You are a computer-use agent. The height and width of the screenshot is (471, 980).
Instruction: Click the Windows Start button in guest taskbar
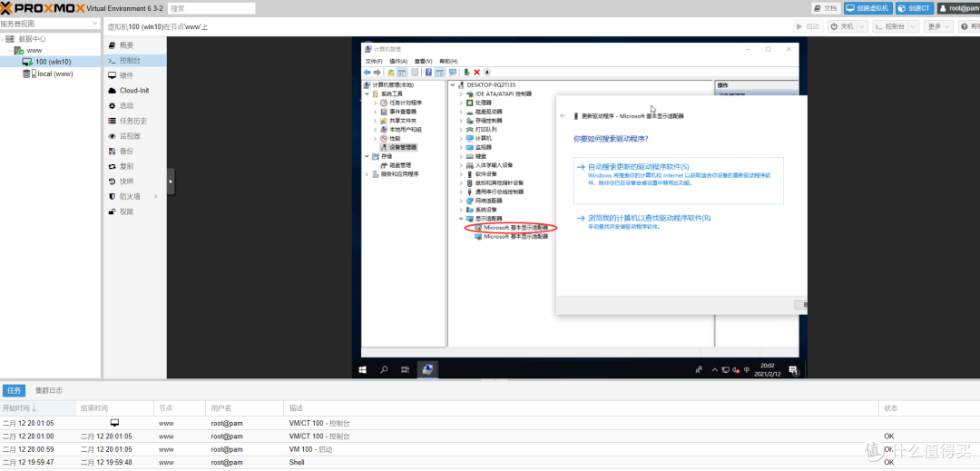(x=363, y=369)
